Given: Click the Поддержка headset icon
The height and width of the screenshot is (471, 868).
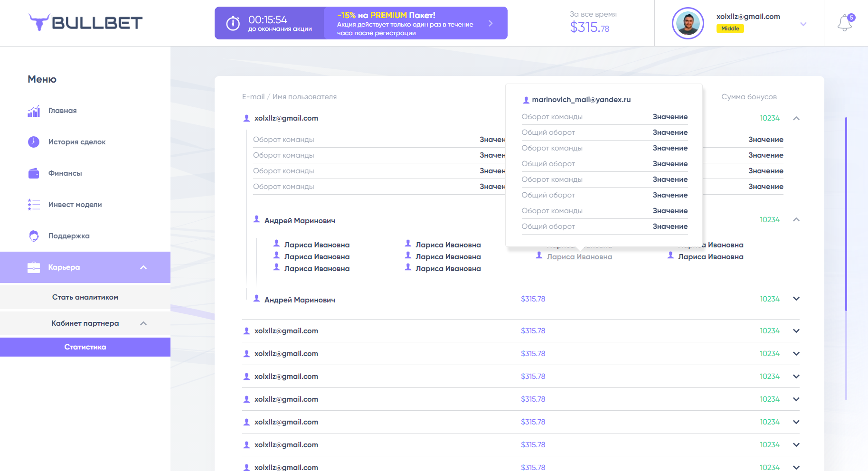Looking at the screenshot, I should coord(34,236).
